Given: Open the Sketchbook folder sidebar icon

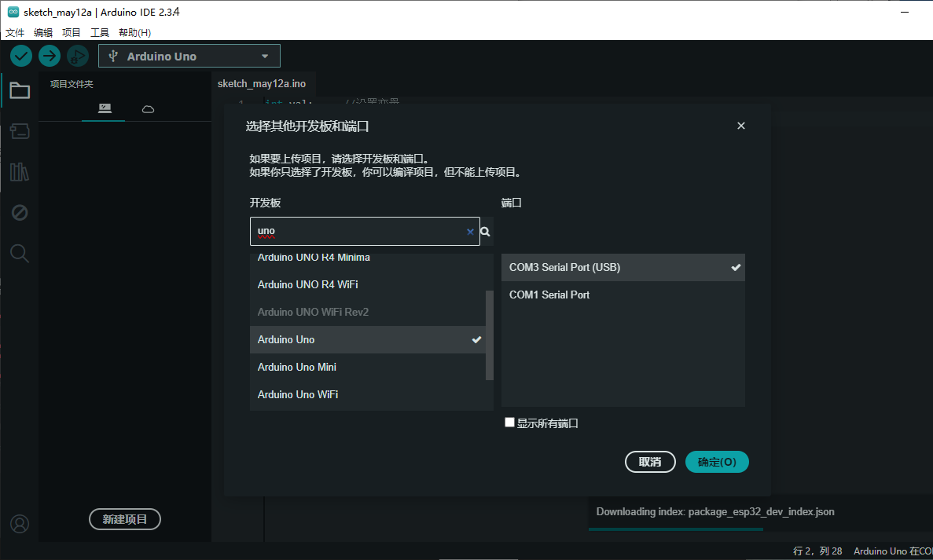Looking at the screenshot, I should point(20,90).
